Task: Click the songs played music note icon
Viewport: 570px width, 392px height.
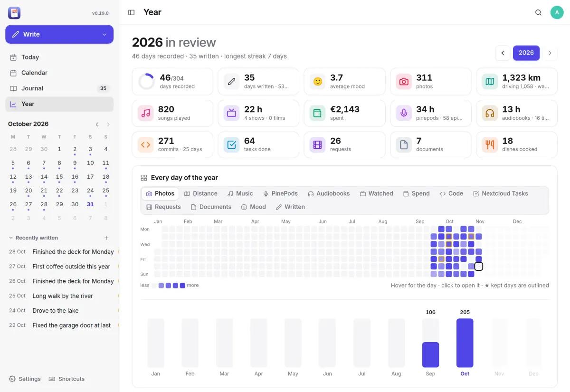Action: pyautogui.click(x=146, y=114)
